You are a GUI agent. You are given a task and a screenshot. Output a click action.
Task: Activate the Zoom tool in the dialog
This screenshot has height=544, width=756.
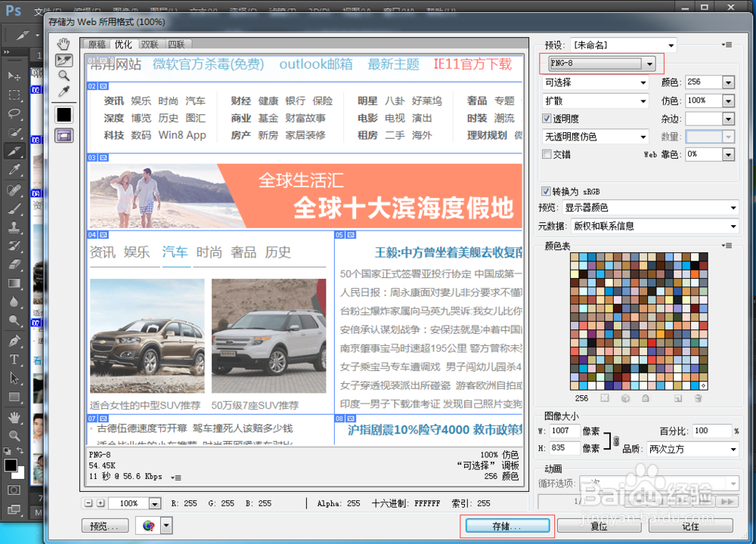click(x=64, y=76)
